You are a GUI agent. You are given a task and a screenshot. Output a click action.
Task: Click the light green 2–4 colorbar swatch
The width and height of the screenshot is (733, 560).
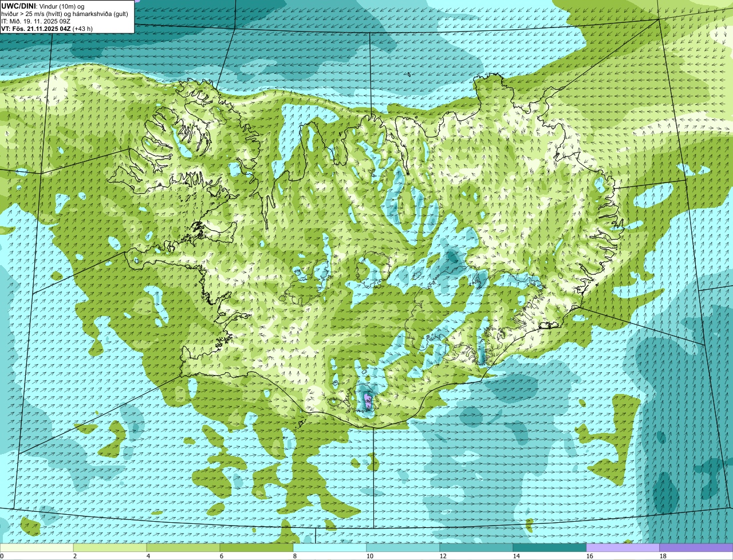click(x=110, y=548)
